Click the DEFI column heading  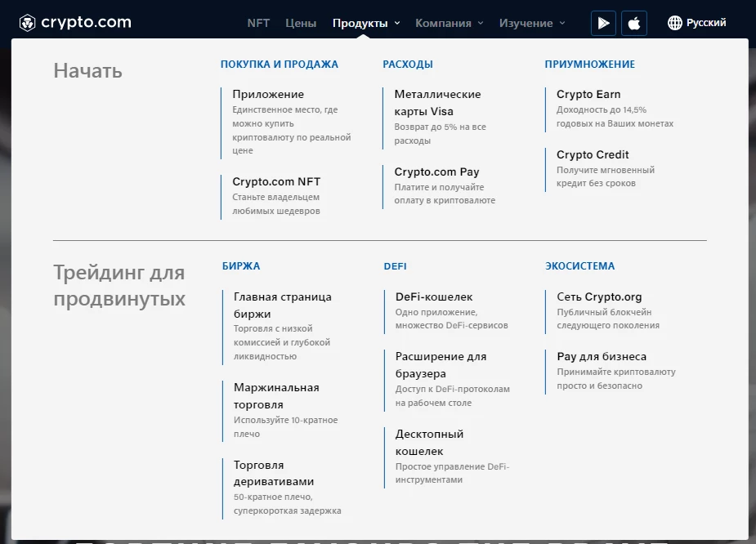tap(396, 266)
